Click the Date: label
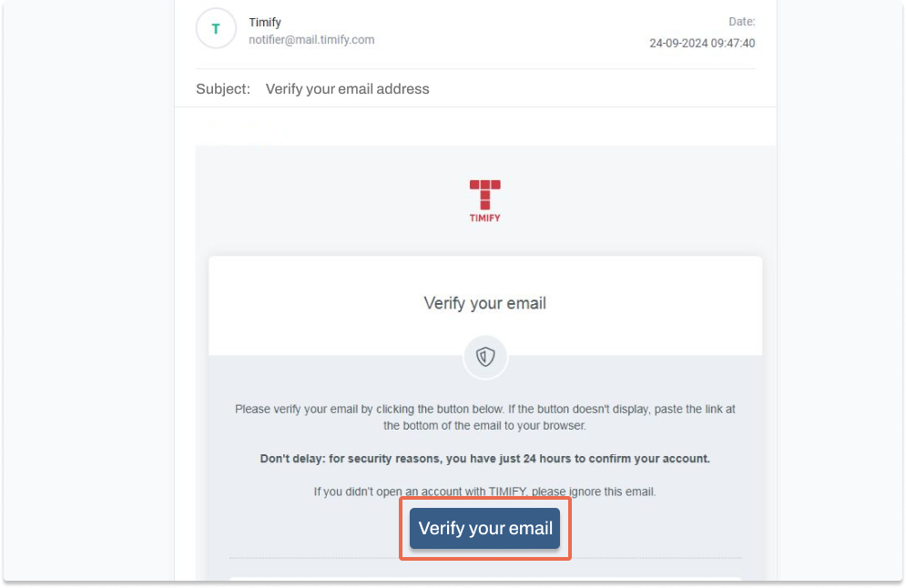The height and width of the screenshot is (588, 906). click(741, 22)
